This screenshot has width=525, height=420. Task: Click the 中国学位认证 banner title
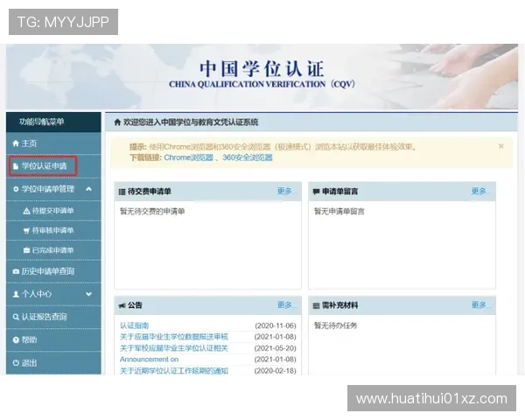(262, 68)
